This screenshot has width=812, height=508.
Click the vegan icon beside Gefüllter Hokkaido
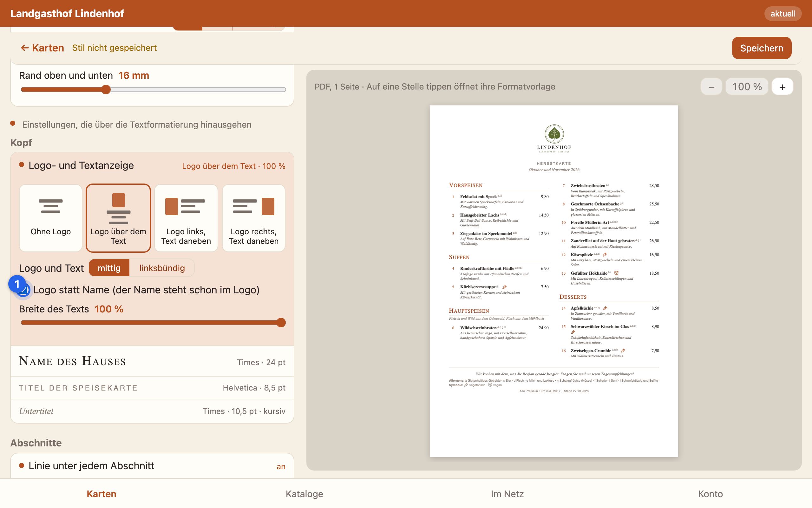coord(616,273)
